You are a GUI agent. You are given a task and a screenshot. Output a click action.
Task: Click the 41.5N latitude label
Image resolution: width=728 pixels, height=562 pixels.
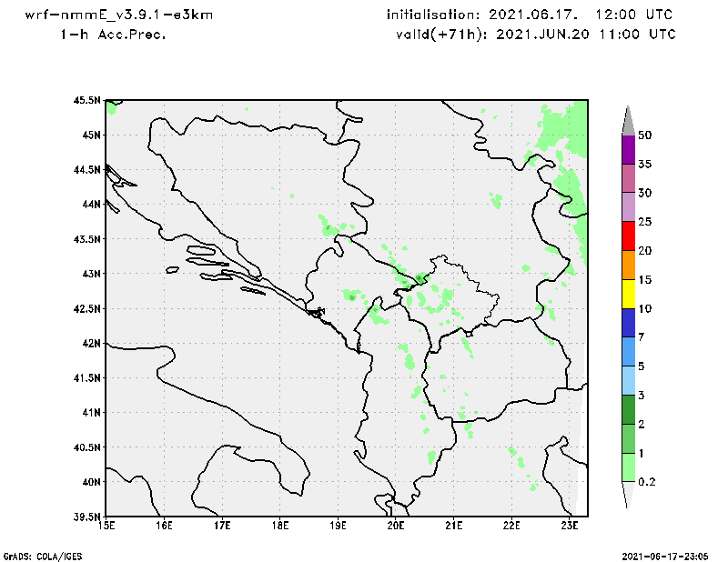tap(86, 377)
